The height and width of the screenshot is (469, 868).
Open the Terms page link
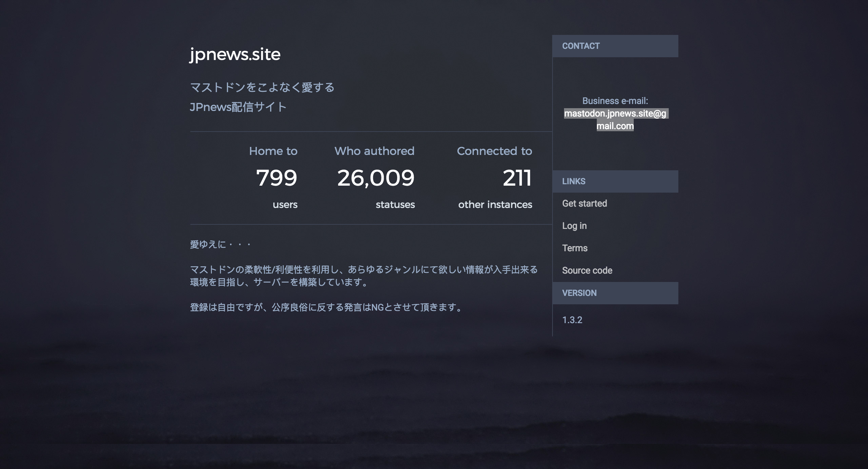(x=574, y=248)
